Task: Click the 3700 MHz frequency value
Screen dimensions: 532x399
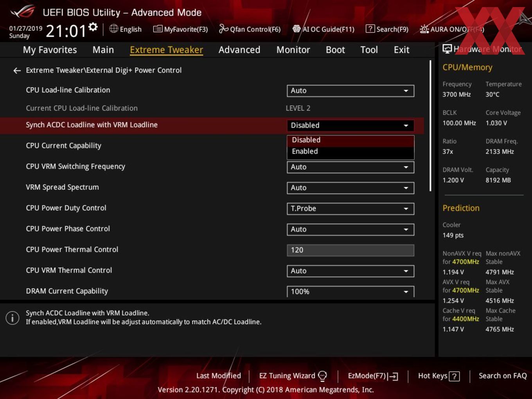Action: click(x=457, y=94)
